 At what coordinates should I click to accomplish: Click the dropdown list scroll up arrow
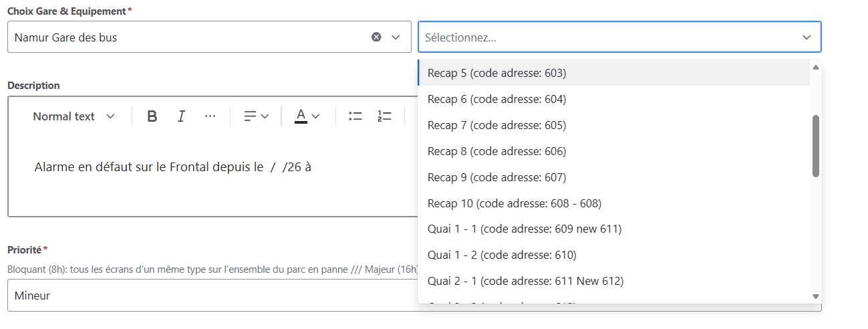pos(815,67)
